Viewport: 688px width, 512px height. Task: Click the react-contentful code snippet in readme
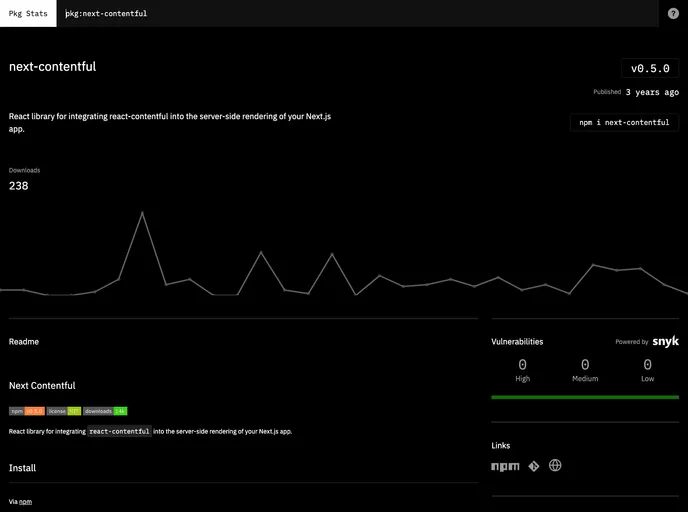click(119, 431)
